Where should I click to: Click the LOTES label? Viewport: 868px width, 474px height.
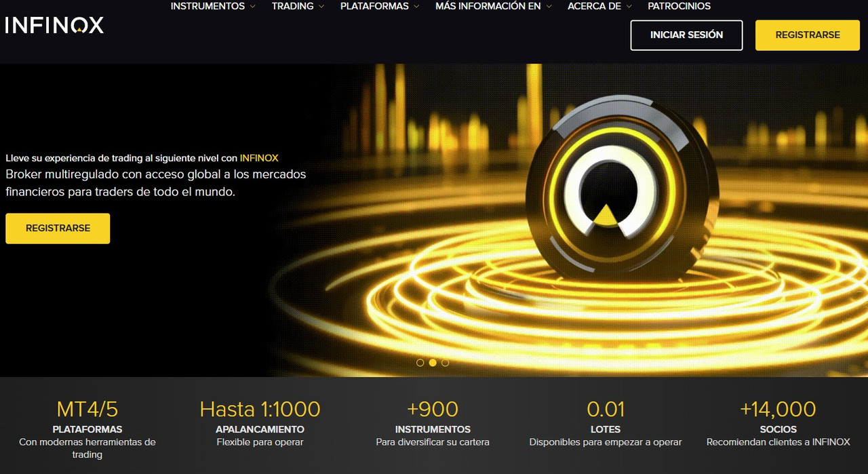coord(606,429)
